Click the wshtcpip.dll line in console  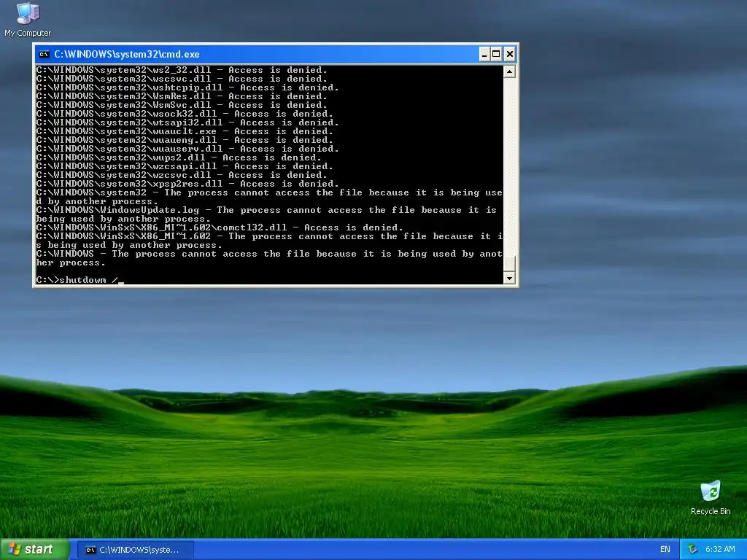coord(187,87)
